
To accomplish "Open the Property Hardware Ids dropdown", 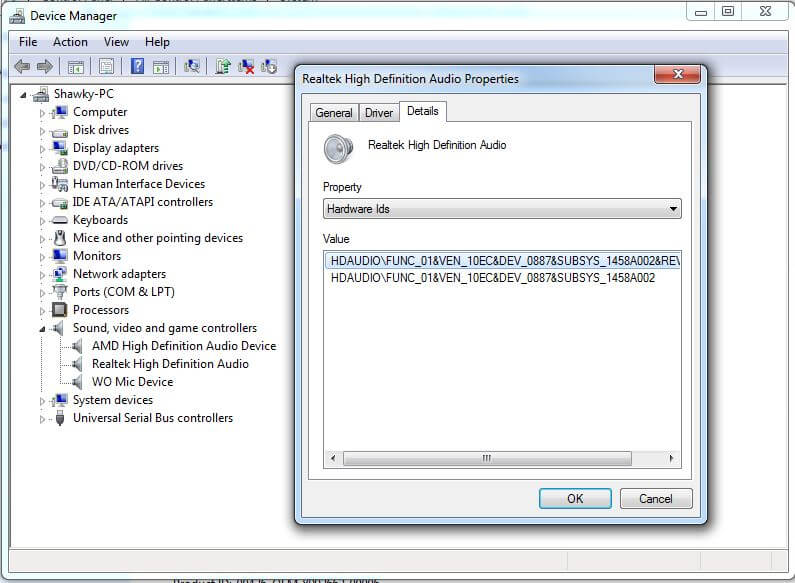I will click(x=502, y=209).
